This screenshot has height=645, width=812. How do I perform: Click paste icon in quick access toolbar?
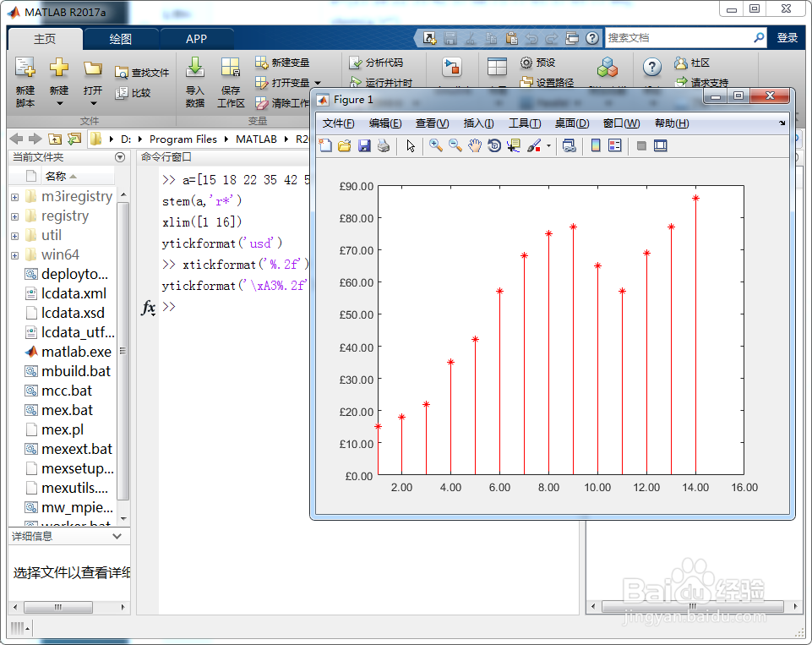[x=512, y=38]
